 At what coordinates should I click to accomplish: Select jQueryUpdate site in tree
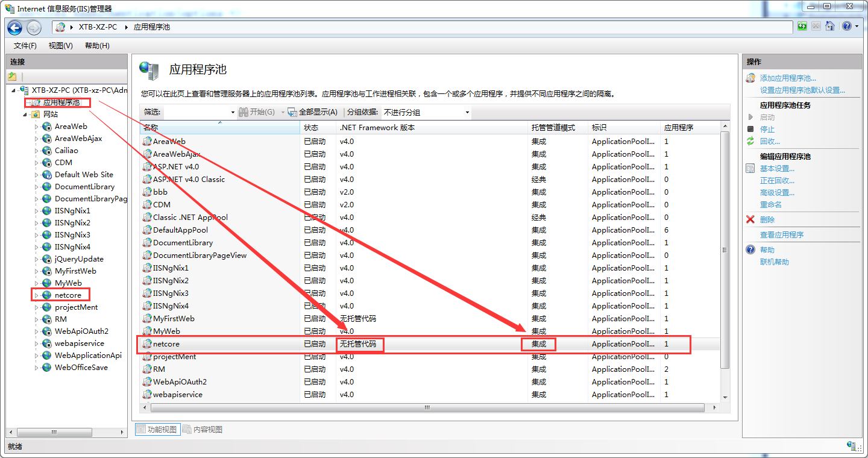tap(79, 259)
